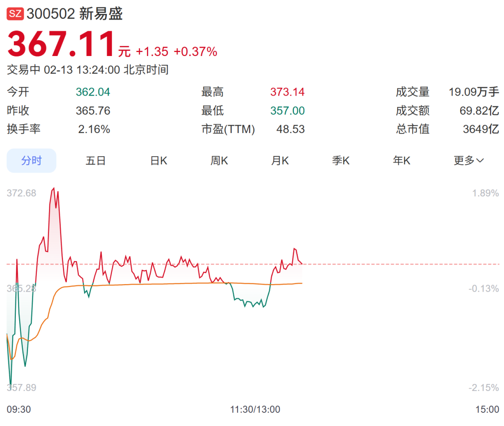Click the 总市值 value 3649亿
Screen dimensions: 504x426
click(481, 129)
